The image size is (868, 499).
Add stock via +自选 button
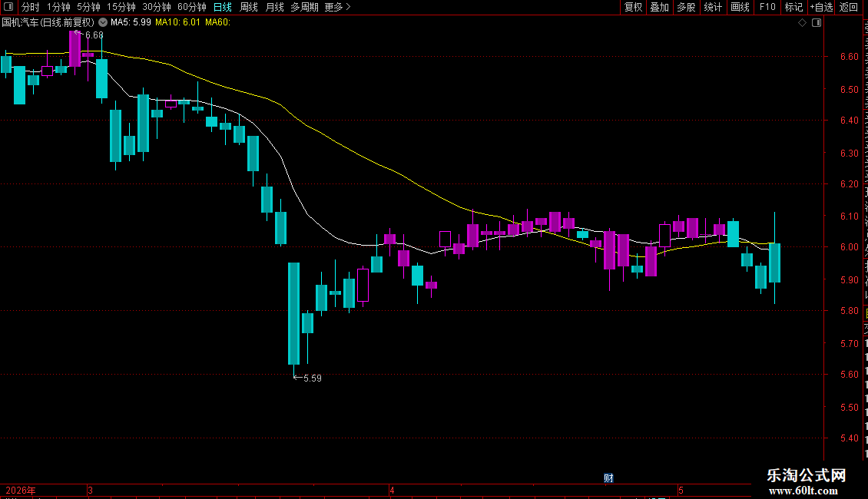click(x=821, y=7)
